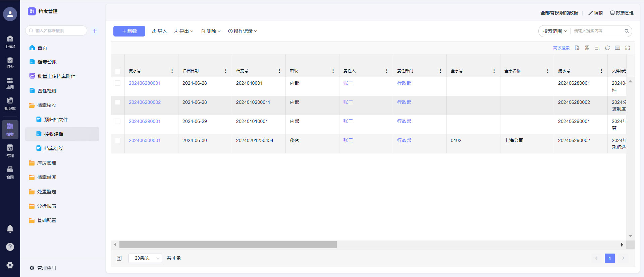This screenshot has width=644, height=277.
Task: Tick the checkbox for row 202406300001
Action: pyautogui.click(x=118, y=140)
